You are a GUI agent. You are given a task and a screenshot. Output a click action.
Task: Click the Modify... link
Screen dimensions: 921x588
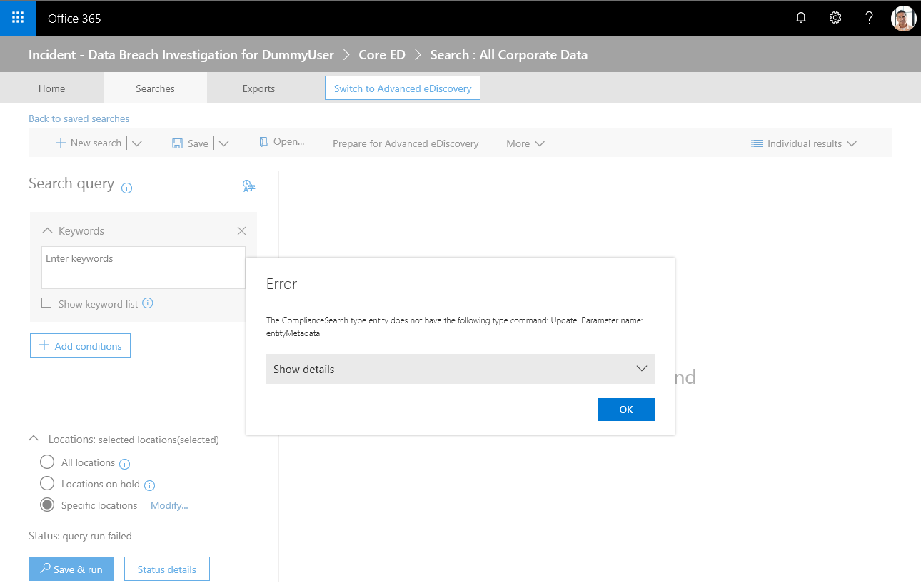[169, 505]
